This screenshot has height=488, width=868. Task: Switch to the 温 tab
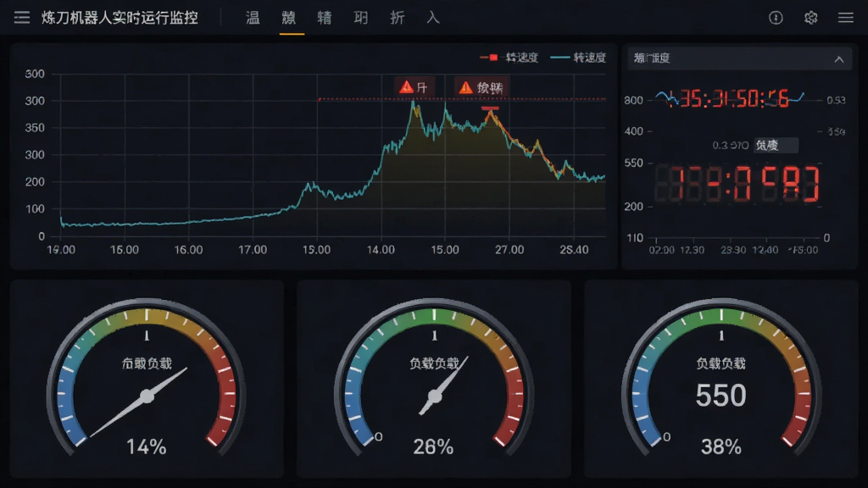253,18
